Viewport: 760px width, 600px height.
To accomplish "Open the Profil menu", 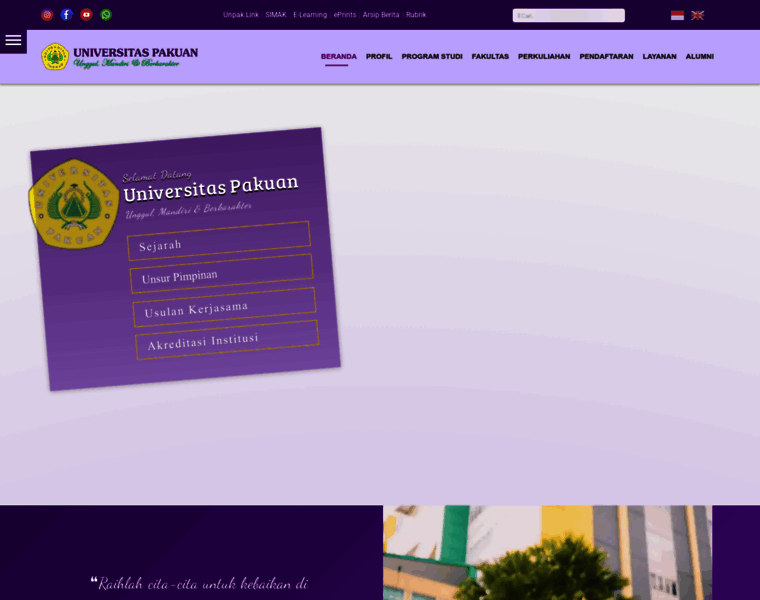I will click(379, 57).
